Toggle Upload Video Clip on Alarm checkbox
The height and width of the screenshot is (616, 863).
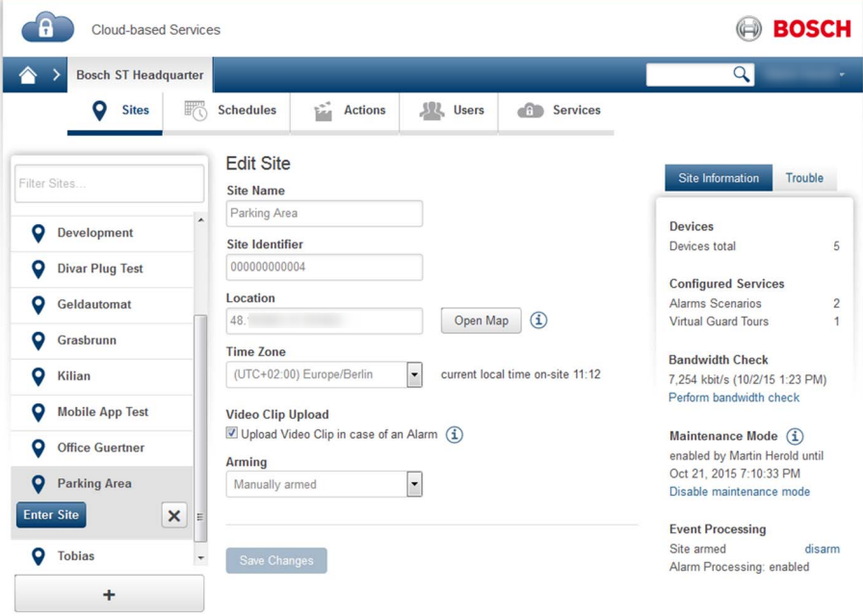point(232,433)
